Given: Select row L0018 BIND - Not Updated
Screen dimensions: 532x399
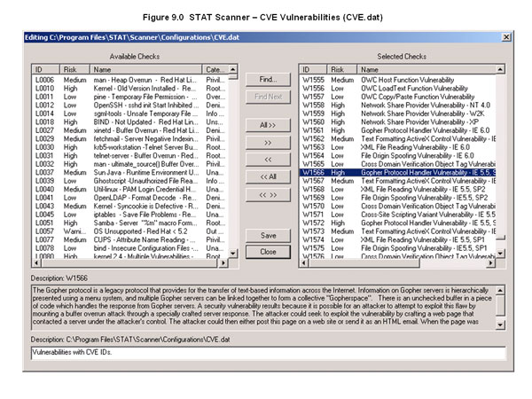Looking at the screenshot, I should pyautogui.click(x=130, y=122).
